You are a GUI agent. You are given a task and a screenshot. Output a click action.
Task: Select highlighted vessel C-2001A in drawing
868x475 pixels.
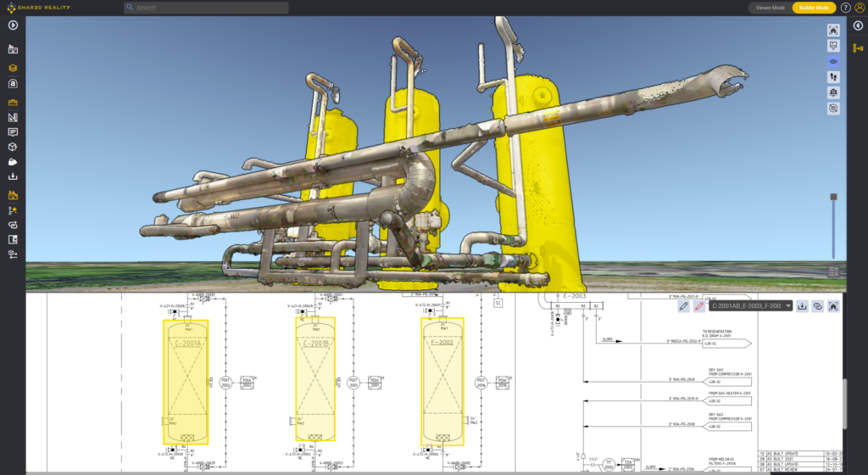pos(186,382)
